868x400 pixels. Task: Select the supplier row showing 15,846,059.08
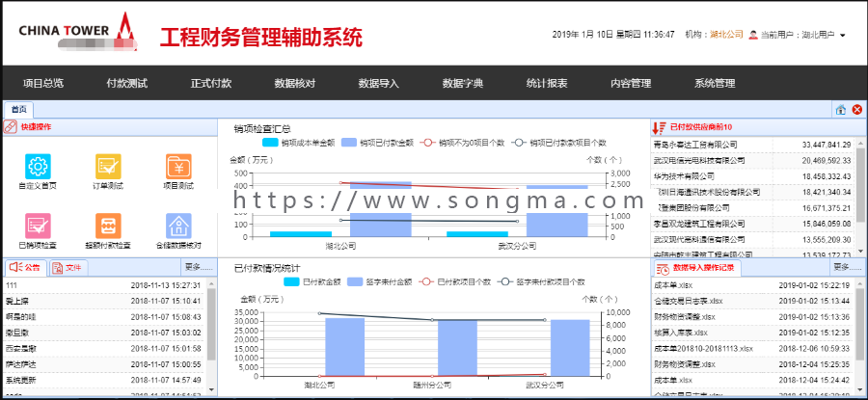pos(753,224)
